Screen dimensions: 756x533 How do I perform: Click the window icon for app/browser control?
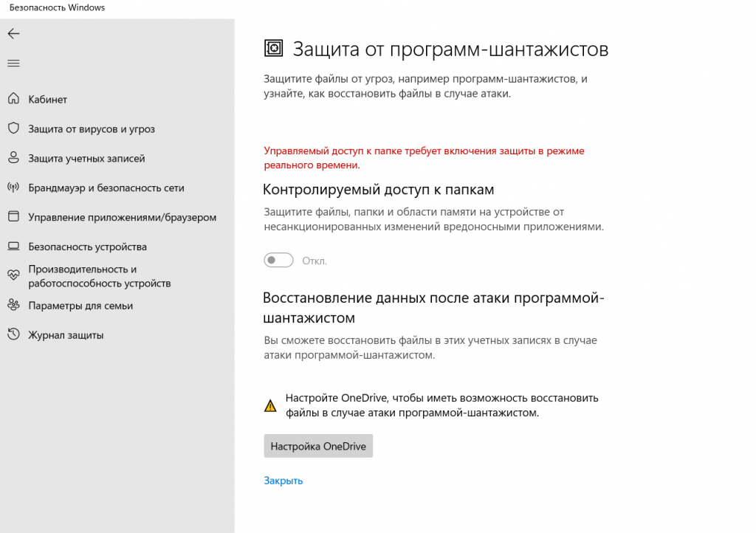tap(13, 216)
